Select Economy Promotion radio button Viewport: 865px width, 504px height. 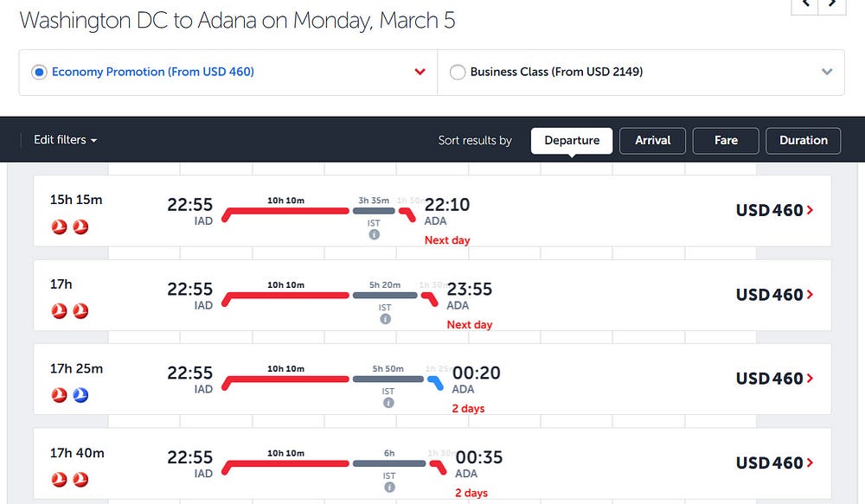click(x=39, y=73)
